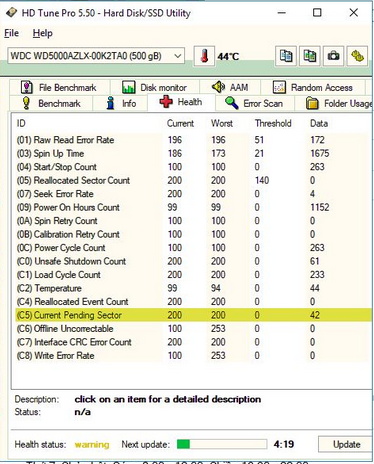Select the Seek Error Rate row
This screenshot has width=374, height=464.
[x=193, y=194]
